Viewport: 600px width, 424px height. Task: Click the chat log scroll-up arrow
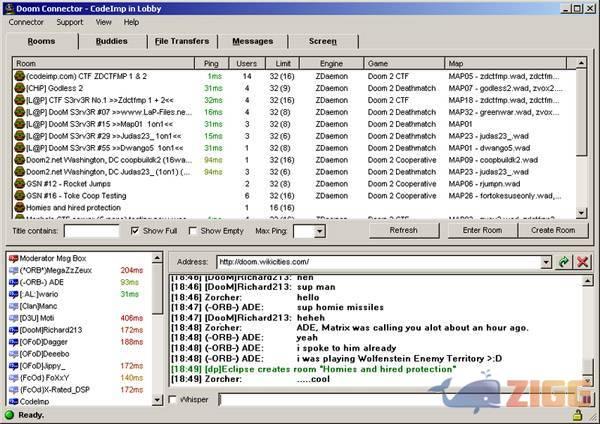click(x=587, y=281)
